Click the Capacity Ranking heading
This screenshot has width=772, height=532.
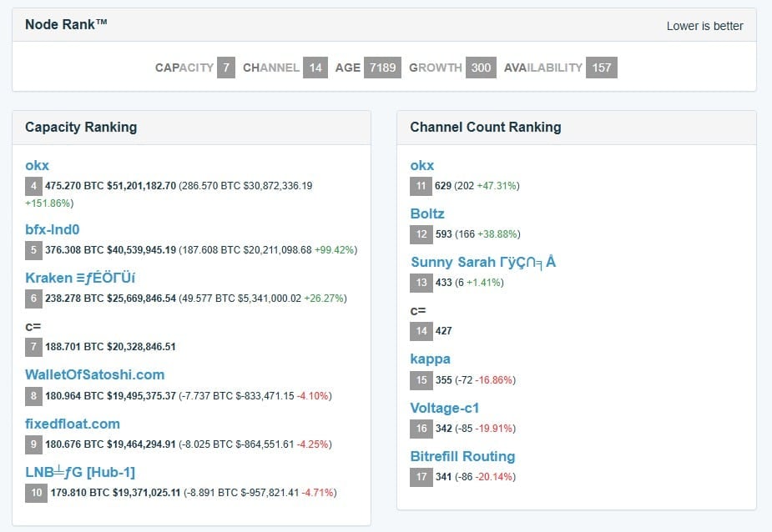81,127
